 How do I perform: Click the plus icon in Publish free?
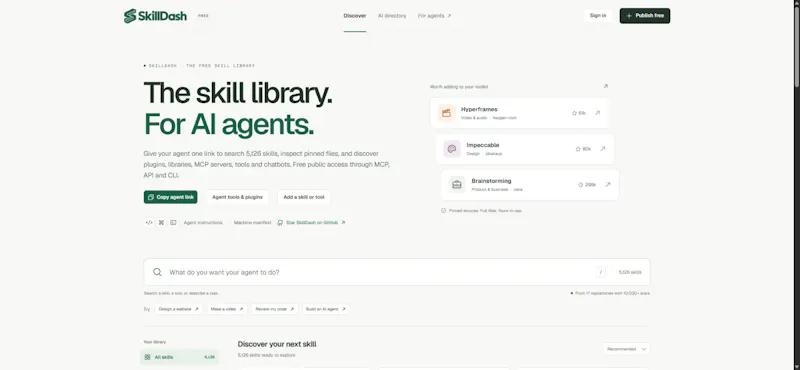[629, 16]
